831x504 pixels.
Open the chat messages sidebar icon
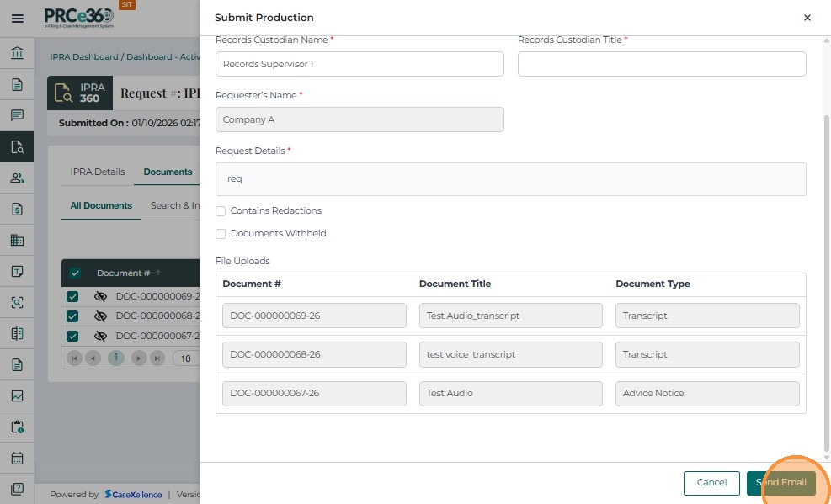[17, 115]
